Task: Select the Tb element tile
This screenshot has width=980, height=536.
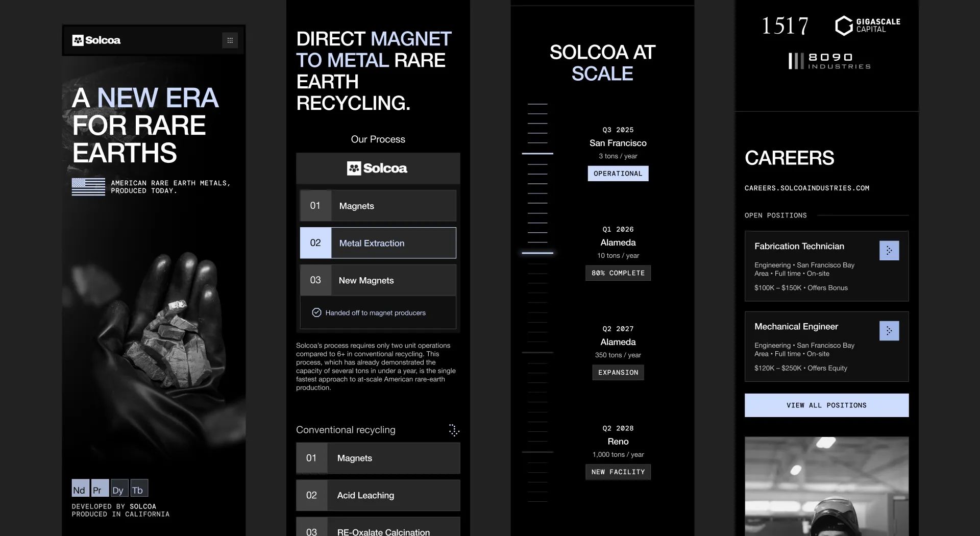Action: click(x=139, y=488)
